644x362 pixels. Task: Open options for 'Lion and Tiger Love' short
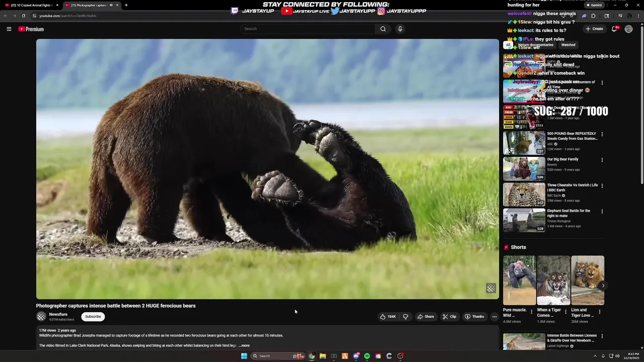(x=599, y=312)
